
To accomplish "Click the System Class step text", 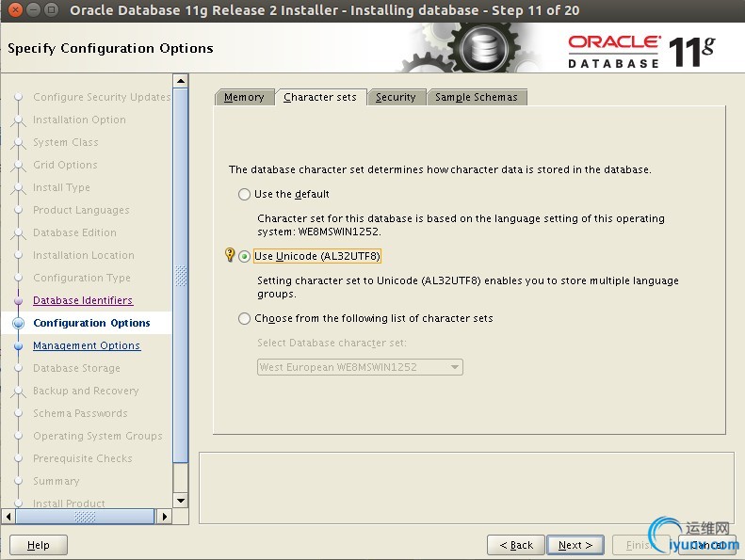I will pos(66,142).
